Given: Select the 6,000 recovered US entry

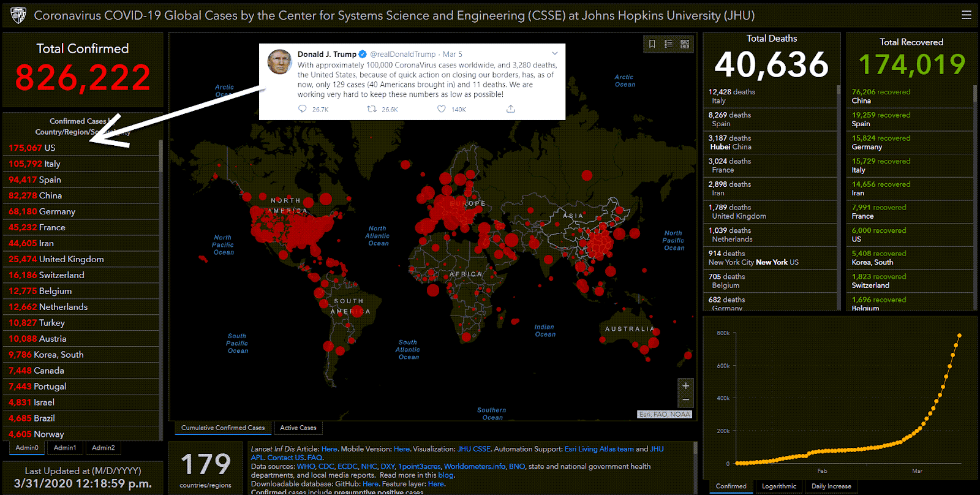Looking at the screenshot, I should point(910,235).
